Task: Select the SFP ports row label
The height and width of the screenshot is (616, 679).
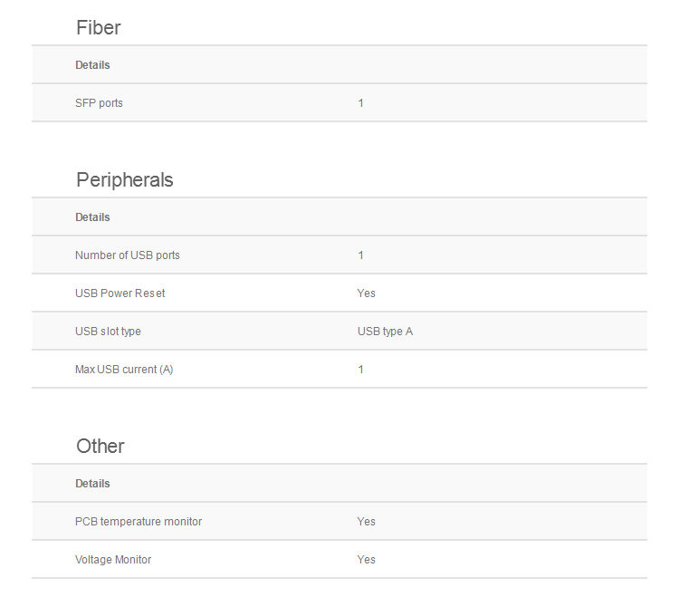Action: point(99,103)
